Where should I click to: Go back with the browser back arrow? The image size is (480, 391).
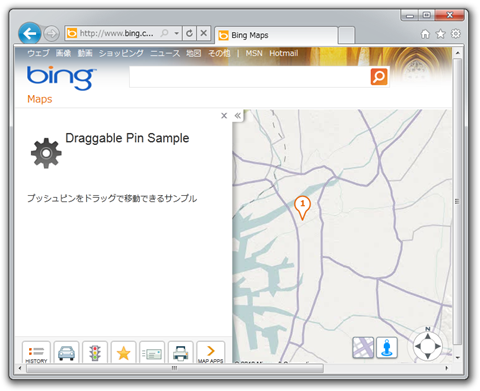coord(30,33)
